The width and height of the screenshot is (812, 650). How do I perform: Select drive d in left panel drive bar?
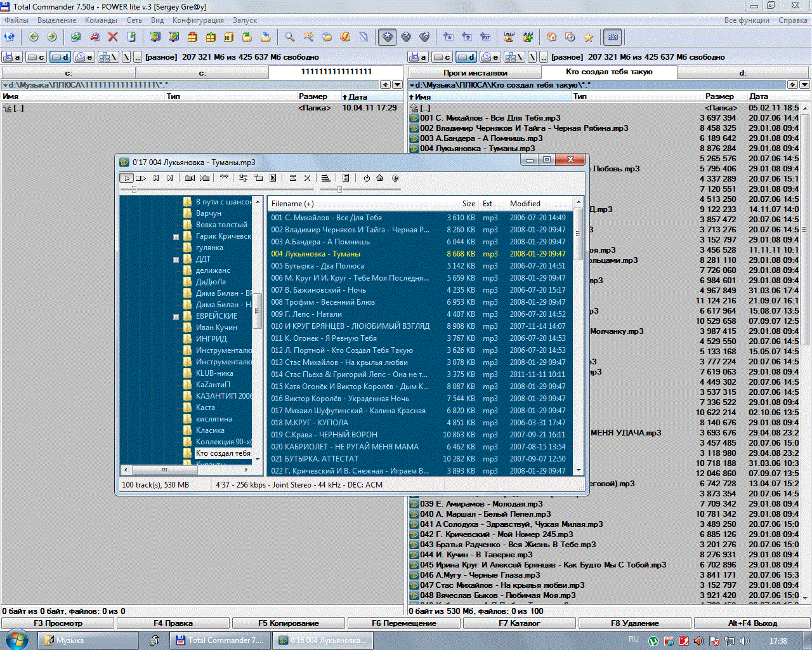pyautogui.click(x=60, y=57)
